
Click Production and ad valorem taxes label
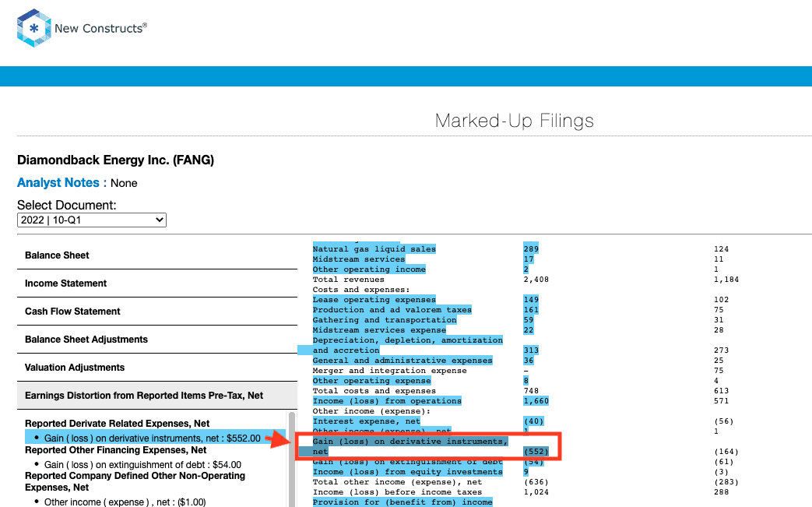[x=392, y=310]
